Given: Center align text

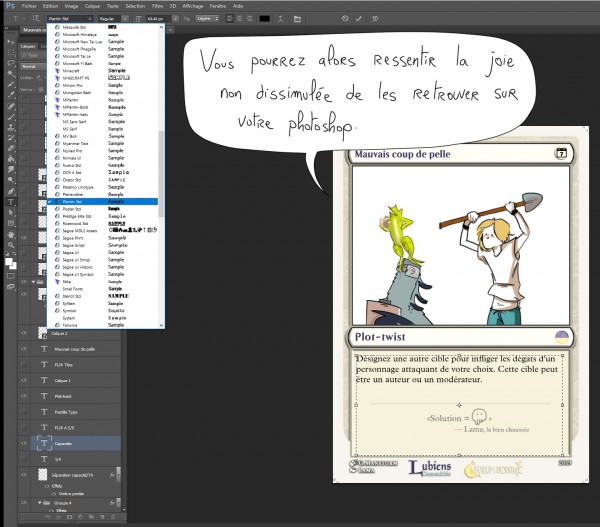Looking at the screenshot, I should 239,18.
